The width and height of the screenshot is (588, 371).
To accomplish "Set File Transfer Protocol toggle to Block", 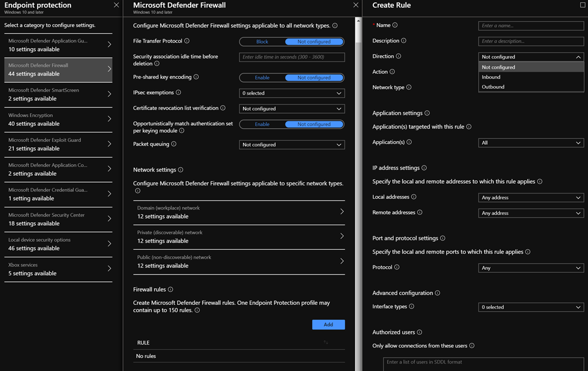I will coord(262,41).
